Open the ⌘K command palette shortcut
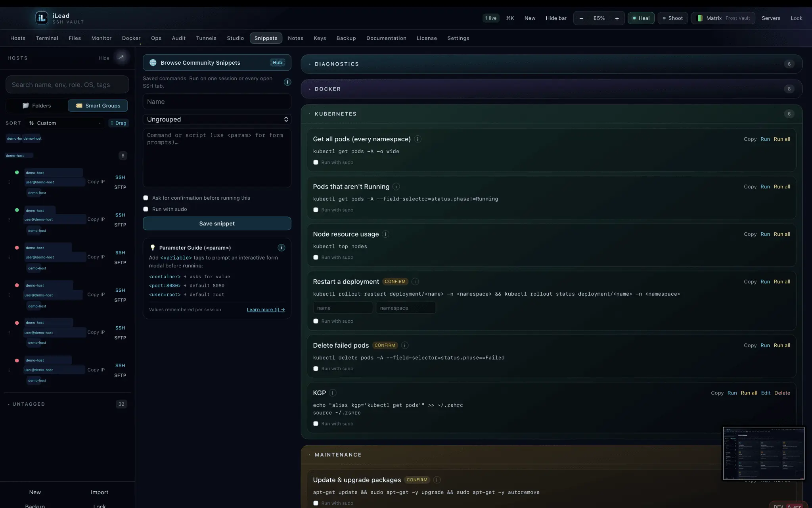 [x=510, y=18]
